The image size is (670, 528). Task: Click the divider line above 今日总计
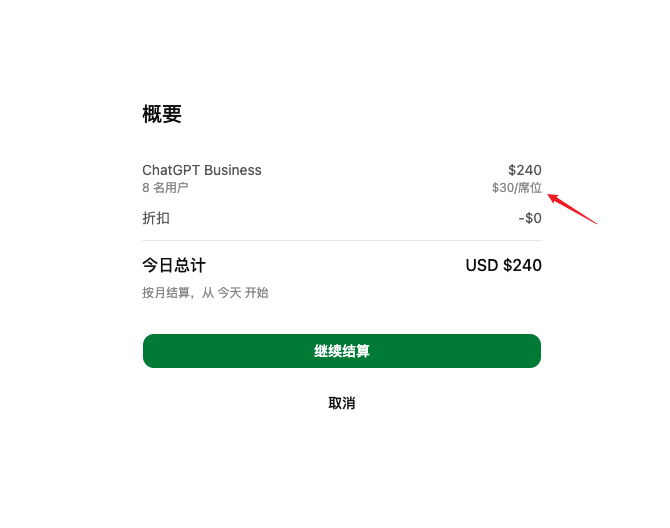point(342,241)
